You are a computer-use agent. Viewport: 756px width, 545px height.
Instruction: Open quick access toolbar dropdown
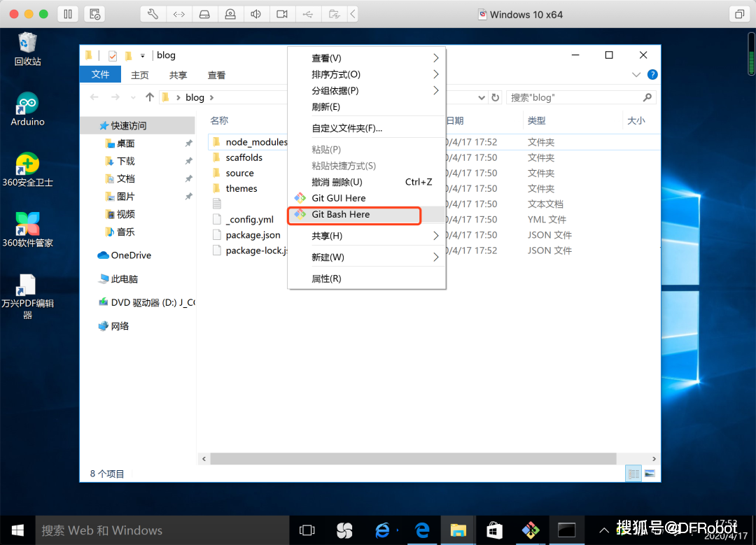[x=143, y=56]
